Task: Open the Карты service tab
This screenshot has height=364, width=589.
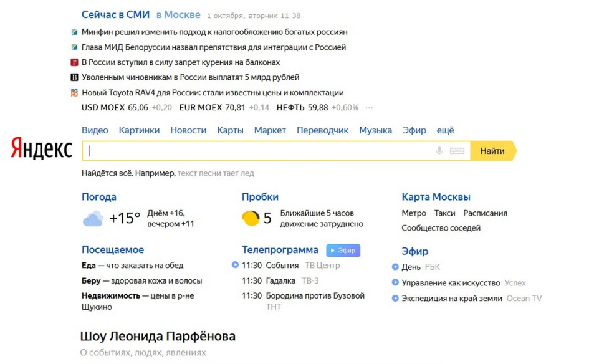Action: point(230,130)
